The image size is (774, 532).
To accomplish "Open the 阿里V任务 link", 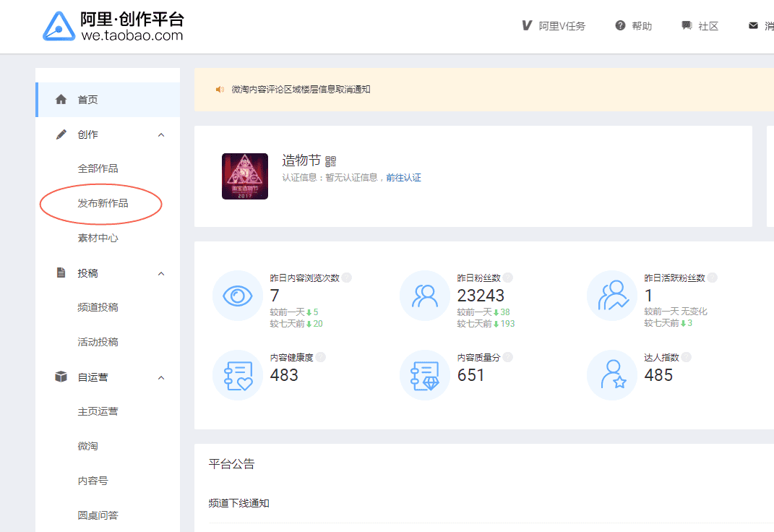I will [562, 26].
